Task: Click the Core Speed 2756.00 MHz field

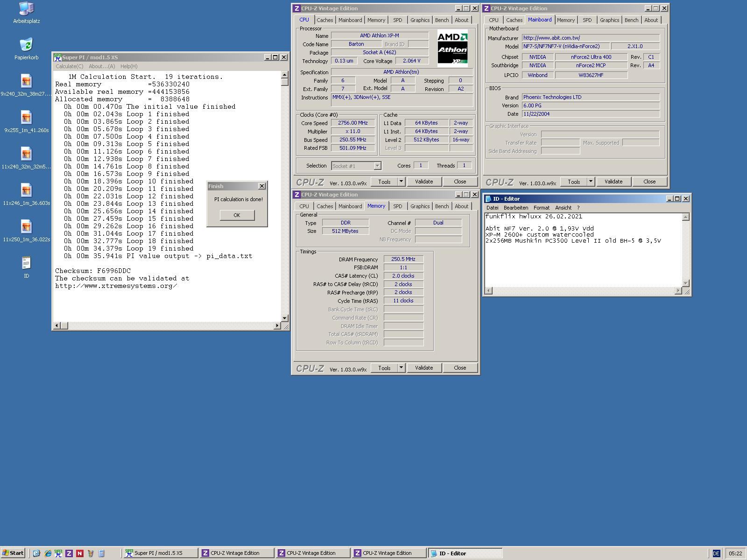Action: (353, 123)
